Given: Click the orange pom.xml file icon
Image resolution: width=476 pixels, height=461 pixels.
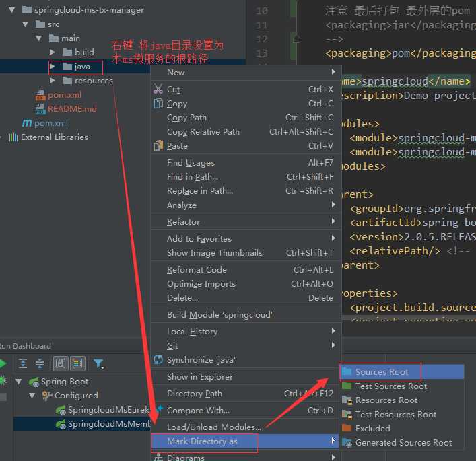Looking at the screenshot, I should click(40, 95).
